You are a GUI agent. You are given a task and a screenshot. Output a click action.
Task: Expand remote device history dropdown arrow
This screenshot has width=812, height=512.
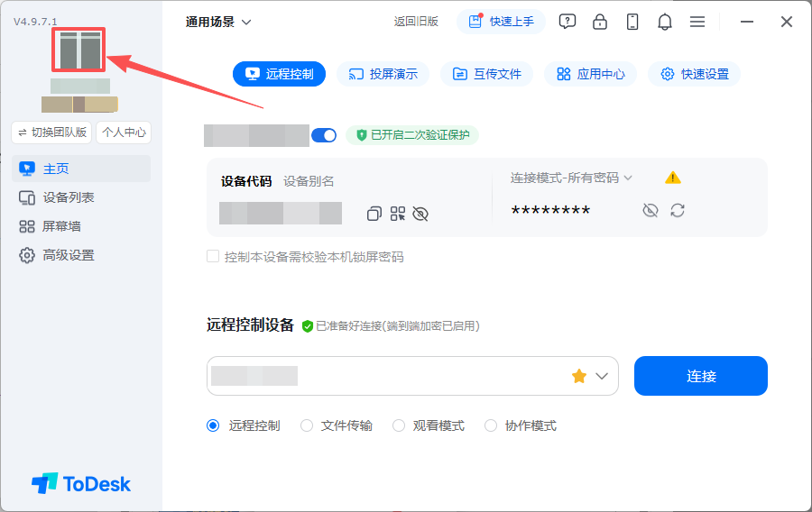[601, 376]
